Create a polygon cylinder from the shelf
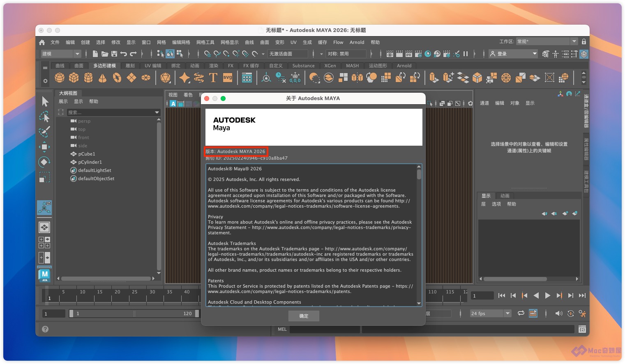This screenshot has width=625, height=364. click(x=88, y=78)
